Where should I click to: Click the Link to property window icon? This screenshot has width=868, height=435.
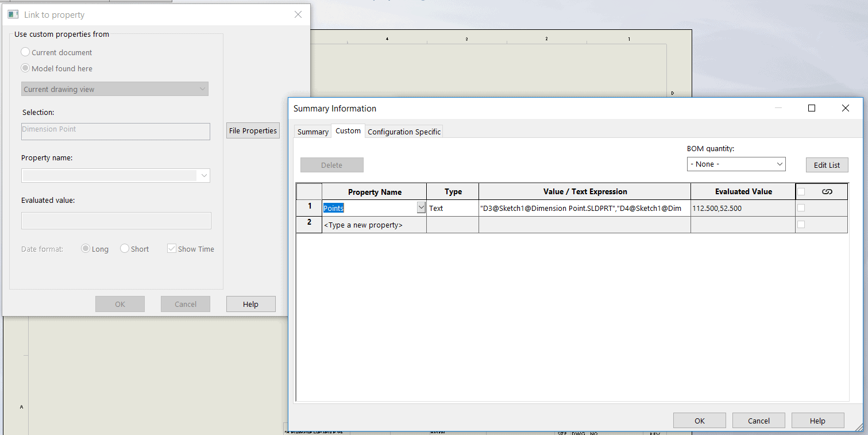pyautogui.click(x=13, y=14)
